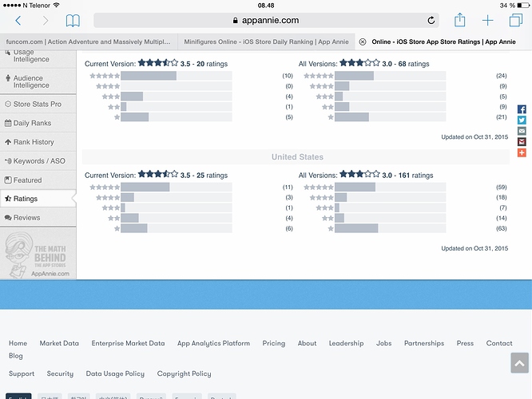
Task: Click the back-to-top arrow button
Action: (519, 363)
